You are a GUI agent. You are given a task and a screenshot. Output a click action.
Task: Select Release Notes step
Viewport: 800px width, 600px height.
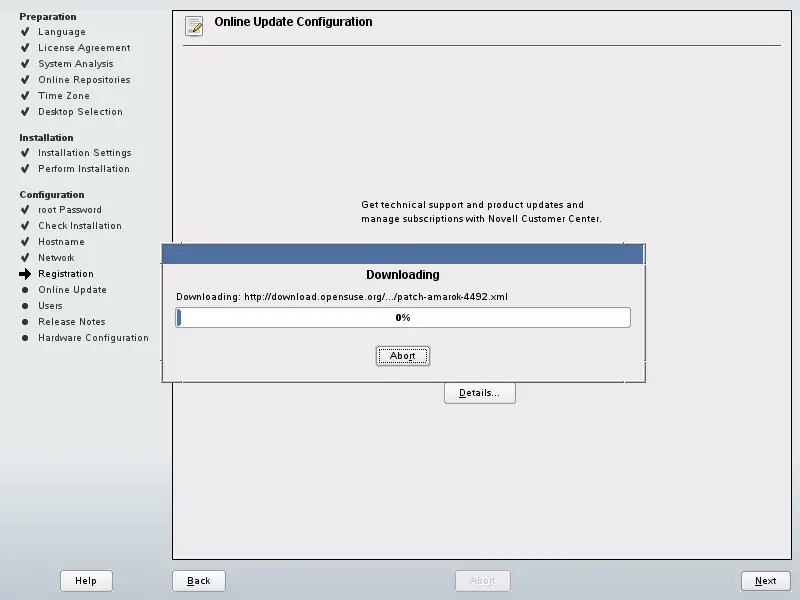click(x=71, y=322)
